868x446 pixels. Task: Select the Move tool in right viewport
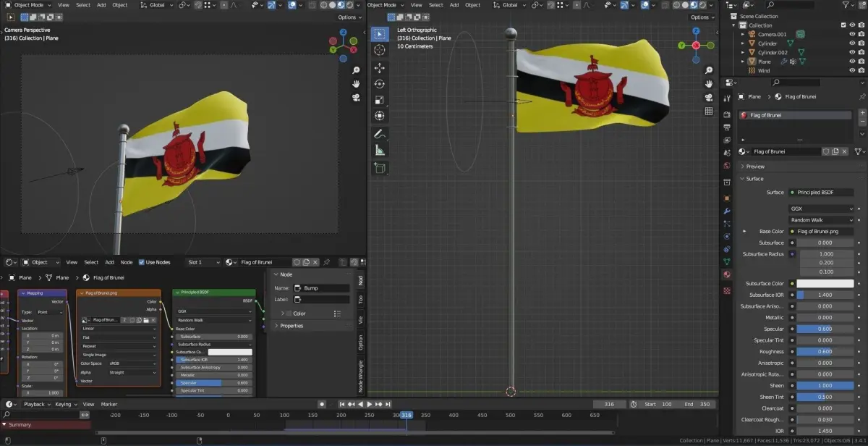380,67
